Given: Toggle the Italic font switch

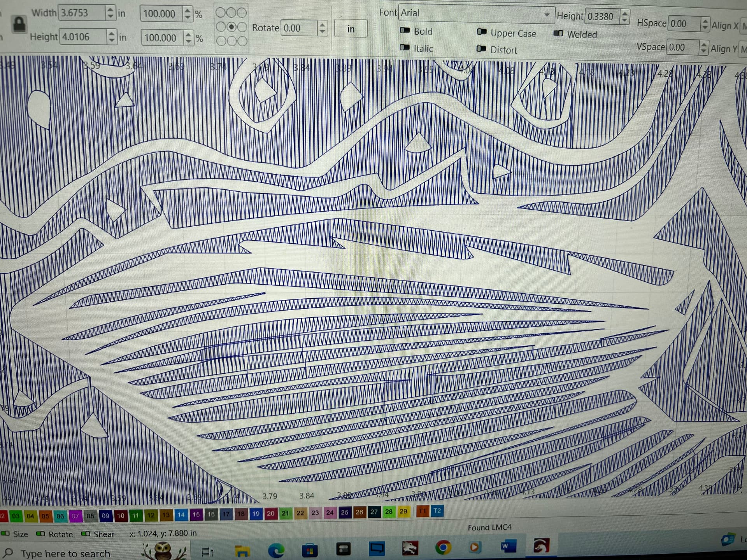Looking at the screenshot, I should (405, 47).
